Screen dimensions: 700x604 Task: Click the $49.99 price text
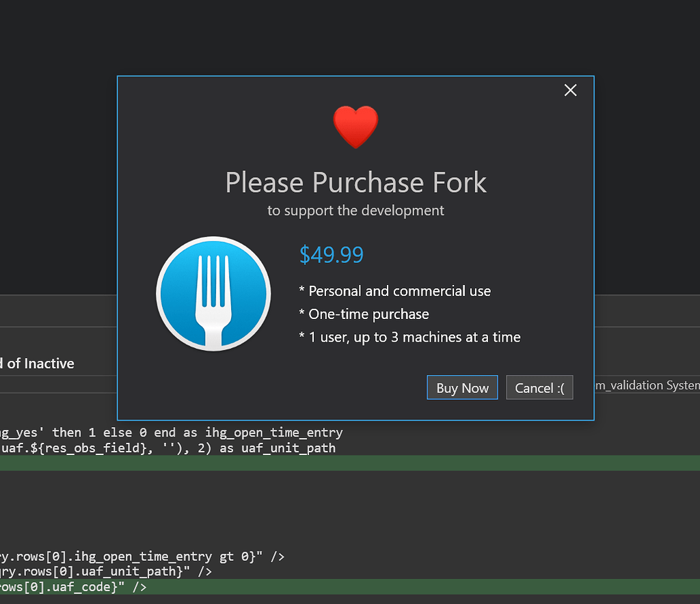coord(332,255)
